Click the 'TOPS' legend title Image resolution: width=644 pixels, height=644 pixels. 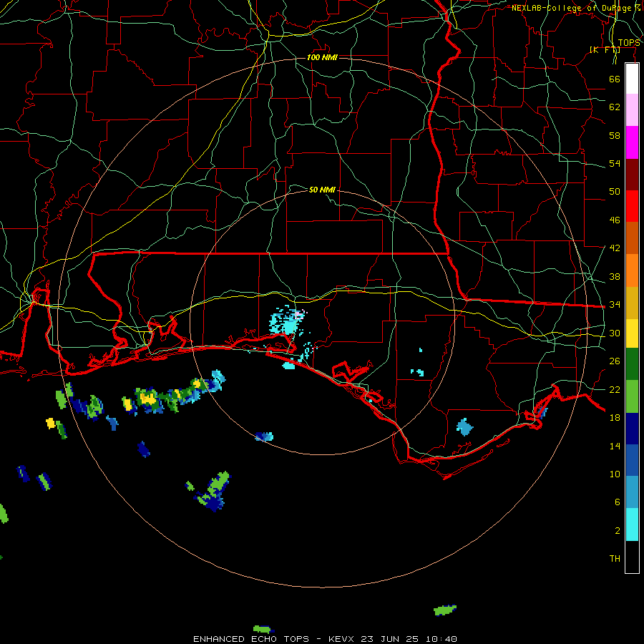click(629, 43)
